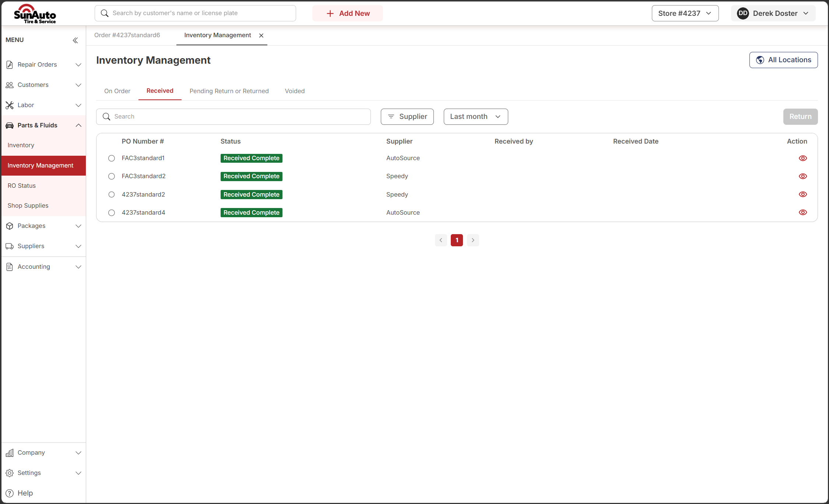Click the Settings gear icon
The height and width of the screenshot is (504, 829).
click(10, 473)
